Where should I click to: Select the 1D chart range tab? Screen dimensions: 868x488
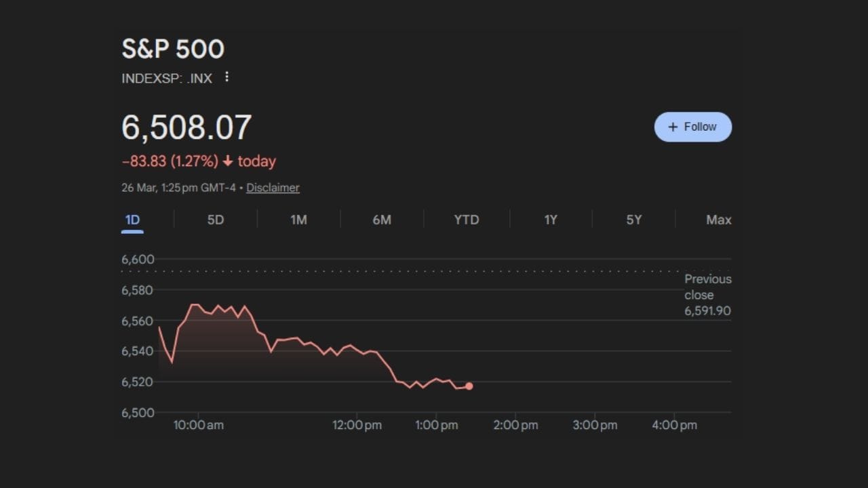(132, 220)
